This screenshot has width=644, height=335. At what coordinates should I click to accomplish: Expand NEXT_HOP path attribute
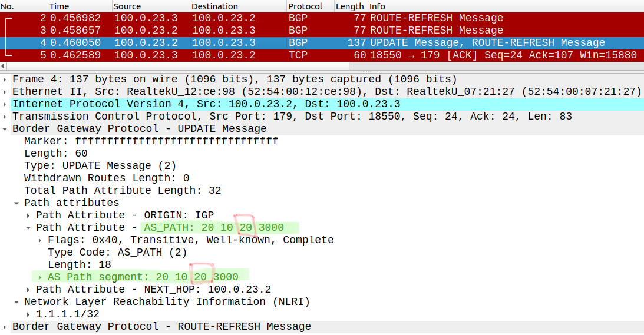pos(28,290)
